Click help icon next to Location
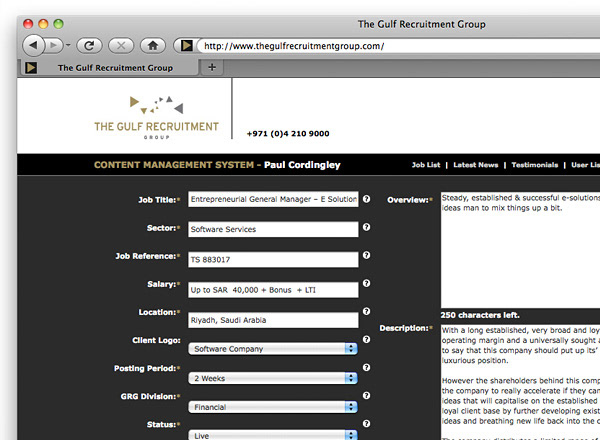 366,311
